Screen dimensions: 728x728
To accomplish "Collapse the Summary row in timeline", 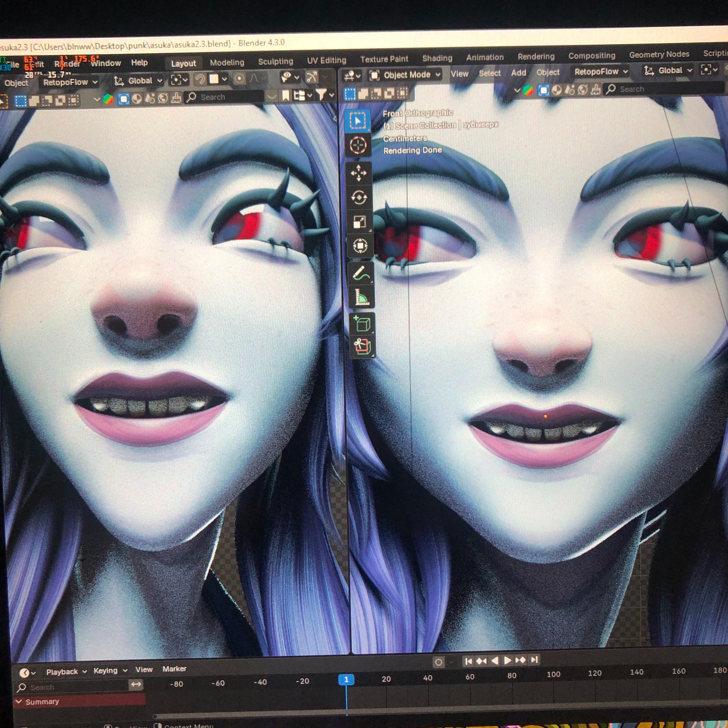I will click(x=19, y=701).
